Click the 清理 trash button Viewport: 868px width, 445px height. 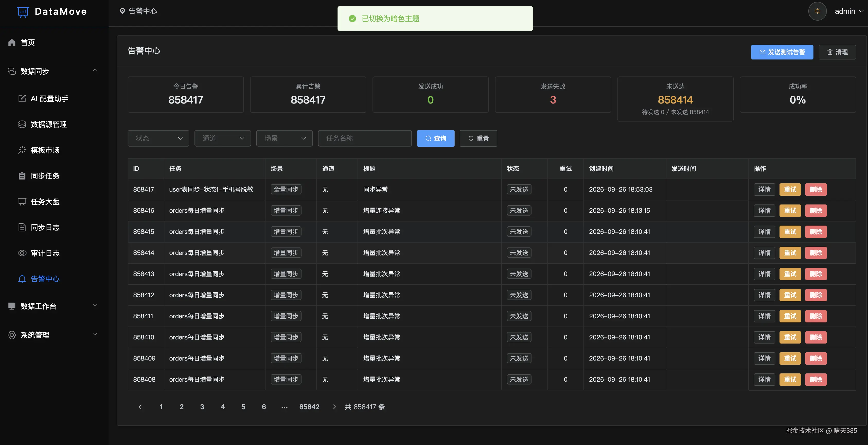(837, 52)
